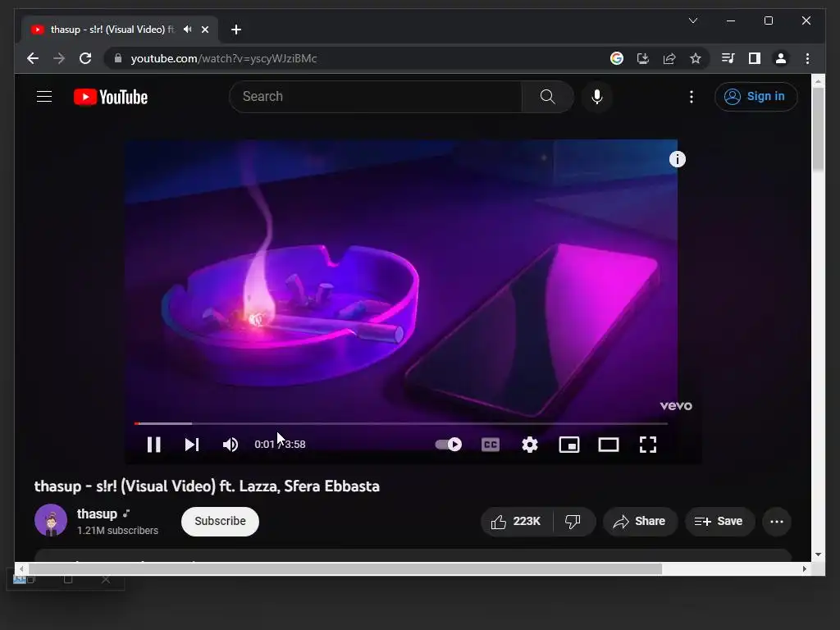Close the thasup YouTube tab
840x630 pixels.
point(204,30)
